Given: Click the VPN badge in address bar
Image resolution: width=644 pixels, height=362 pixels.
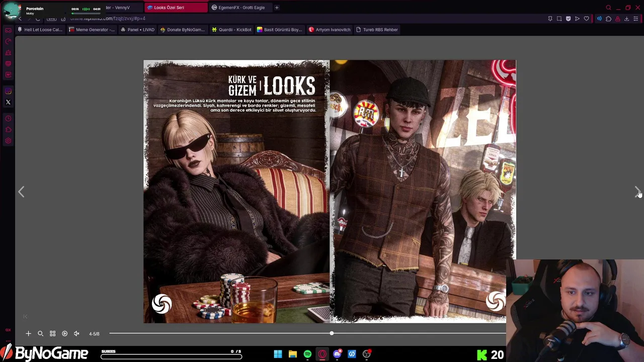Looking at the screenshot, I should (51, 19).
